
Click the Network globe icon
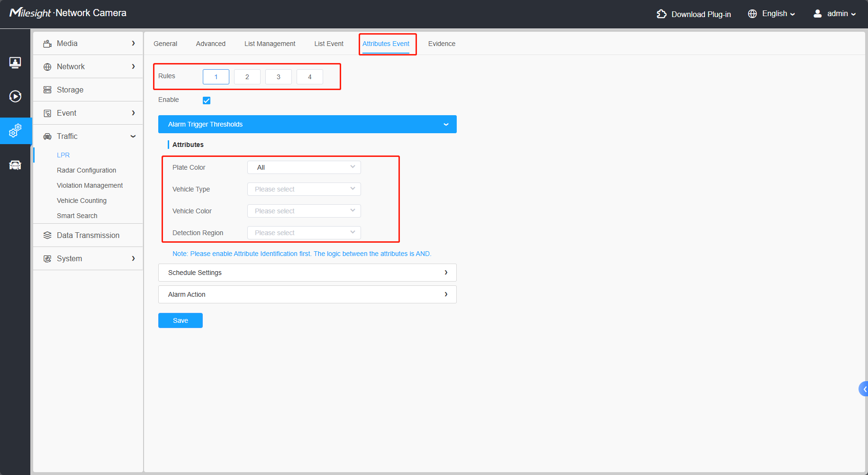click(47, 67)
